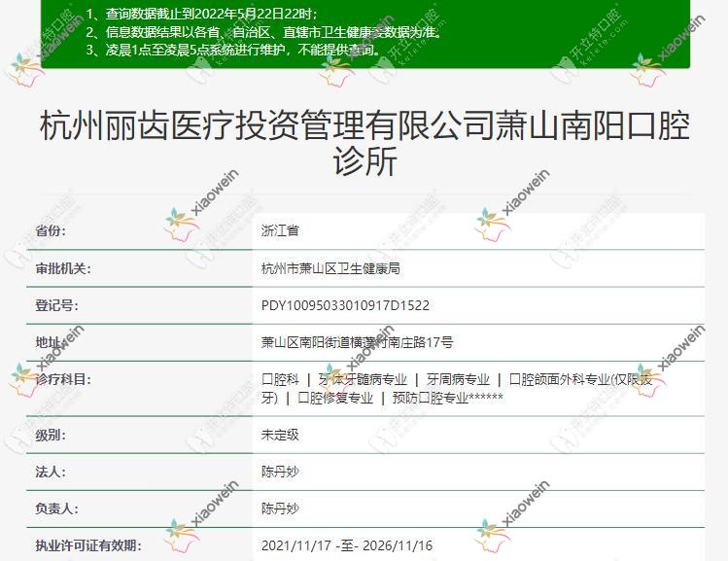Click 牙体牙髓病专业 in treatment subjects

363,379
